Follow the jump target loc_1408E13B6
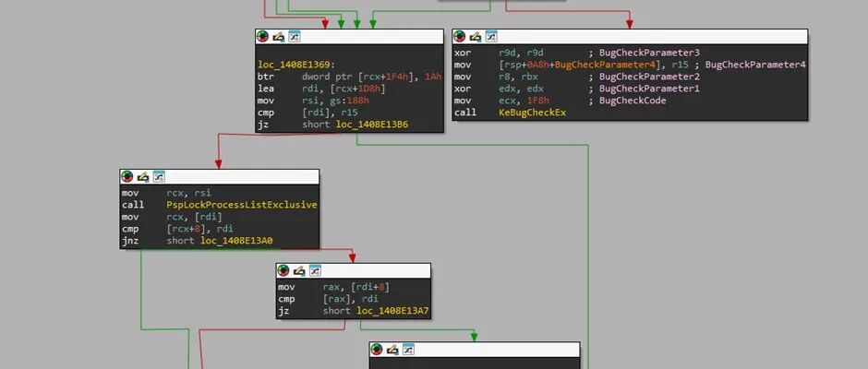Screen dimensions: 868x369 click(x=372, y=125)
